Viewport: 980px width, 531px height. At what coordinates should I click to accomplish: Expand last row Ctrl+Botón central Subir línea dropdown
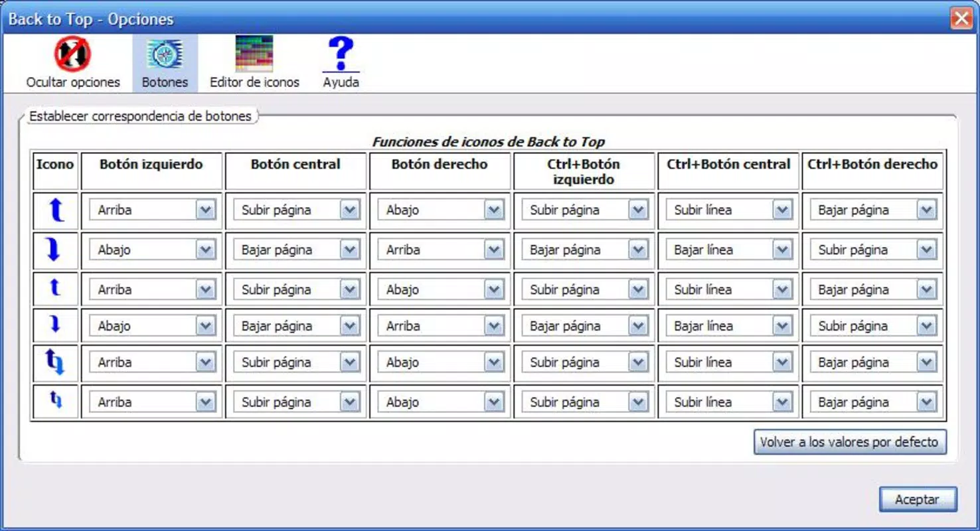pyautogui.click(x=728, y=402)
